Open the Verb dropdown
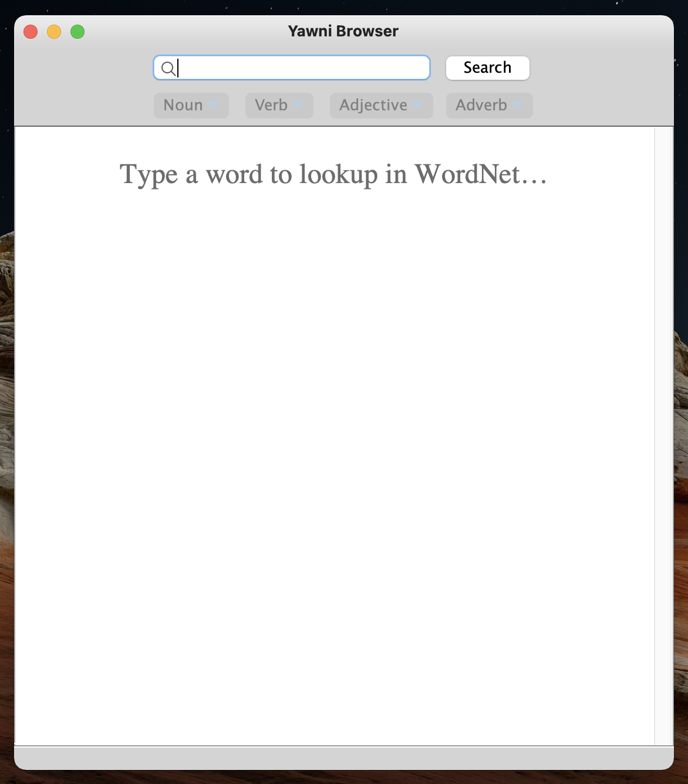The image size is (688, 784). pos(279,106)
